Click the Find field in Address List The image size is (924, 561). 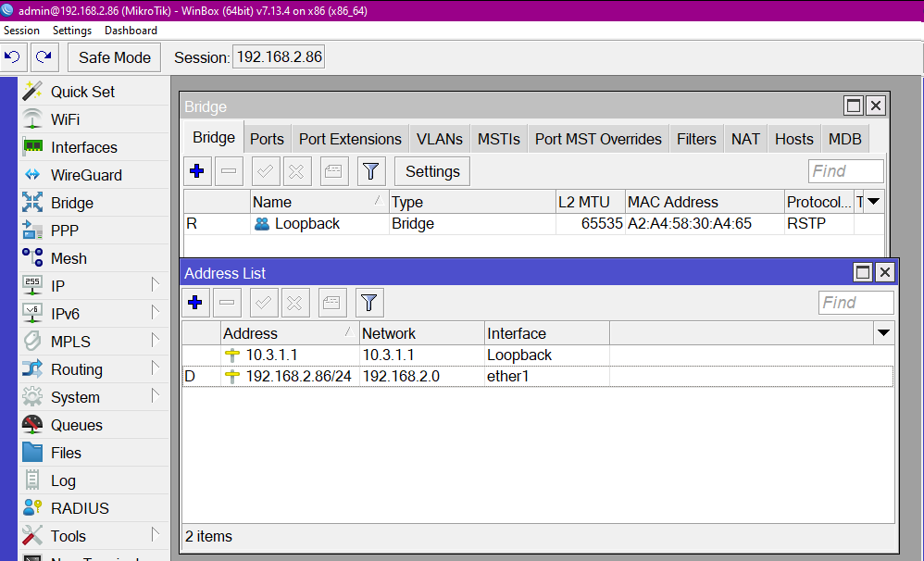[855, 303]
